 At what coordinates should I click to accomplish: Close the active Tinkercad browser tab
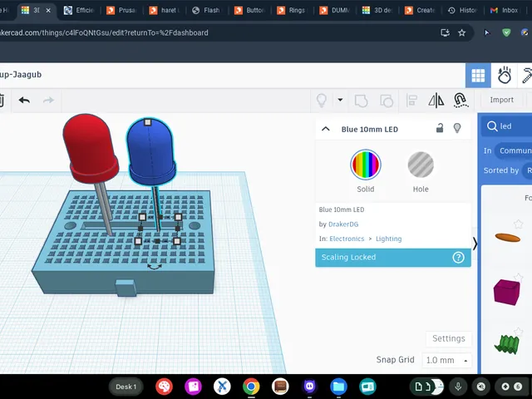click(x=48, y=11)
